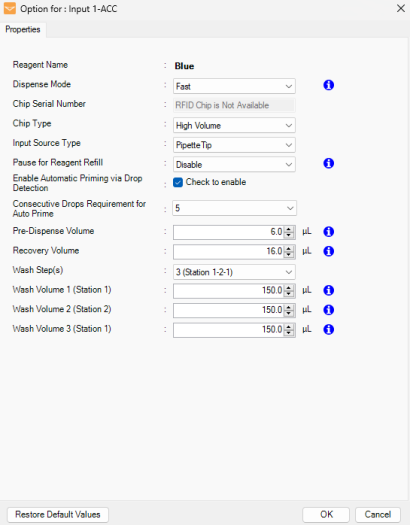Open info icon for Wash Volume 2
This screenshot has height=525, width=410.
328,310
